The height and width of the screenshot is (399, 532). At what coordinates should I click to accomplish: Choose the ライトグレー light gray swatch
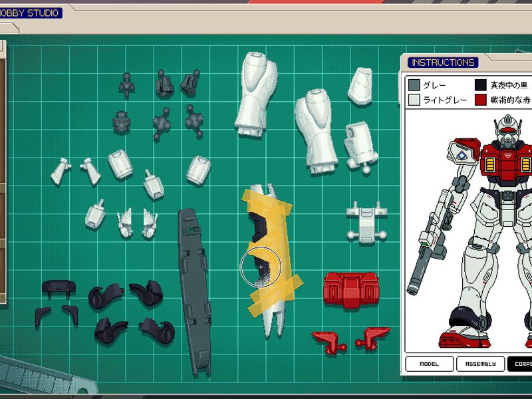[414, 100]
